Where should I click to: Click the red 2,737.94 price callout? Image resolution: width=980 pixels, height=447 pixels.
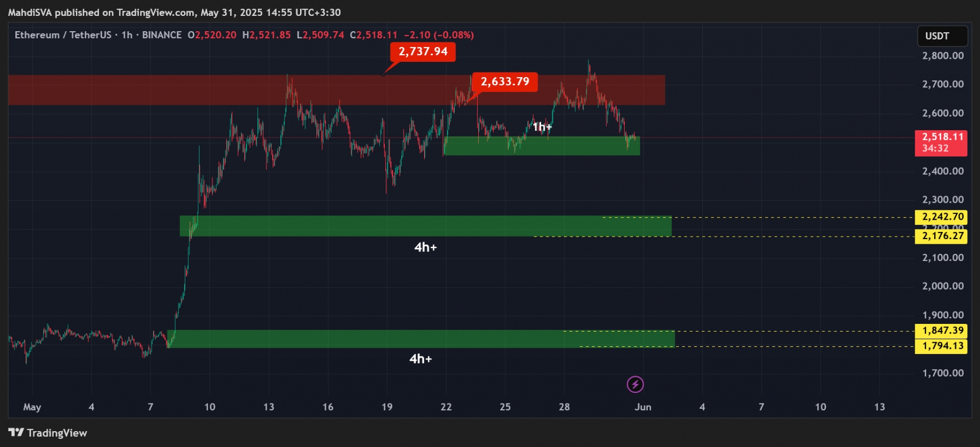423,52
